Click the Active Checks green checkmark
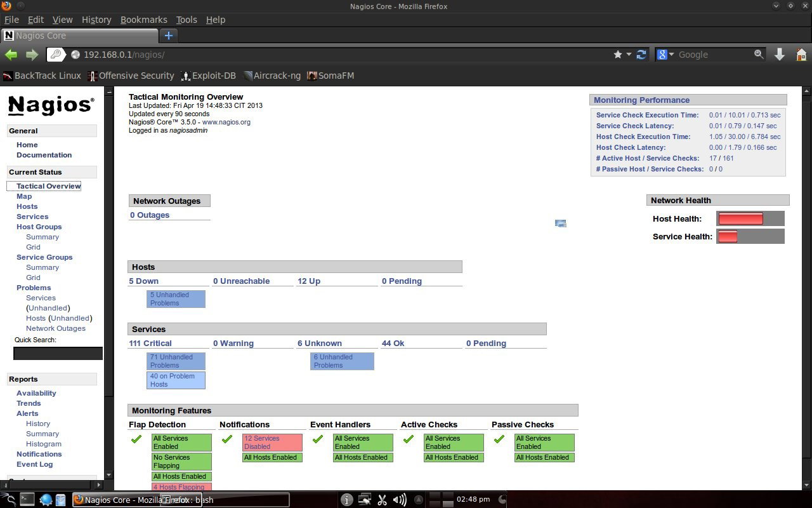The width and height of the screenshot is (812, 508). (x=408, y=439)
